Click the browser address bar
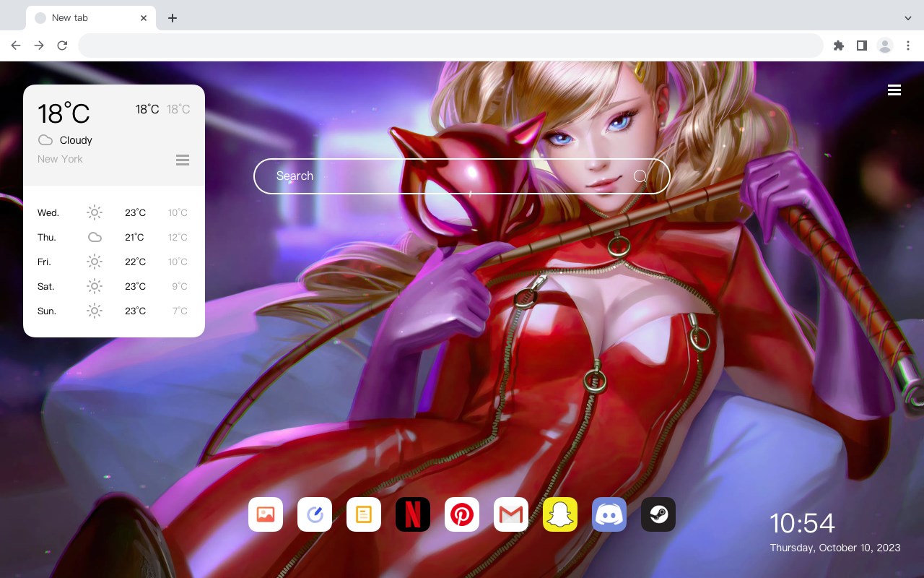Image resolution: width=924 pixels, height=578 pixels. [450, 46]
